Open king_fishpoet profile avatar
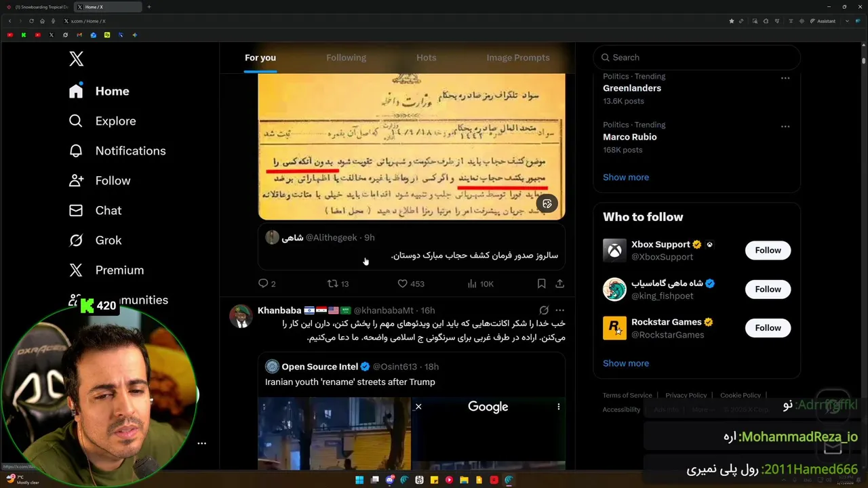The image size is (868, 488). tap(614, 289)
